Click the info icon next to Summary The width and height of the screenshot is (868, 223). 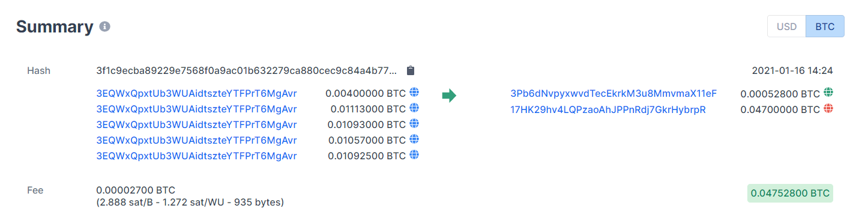click(x=105, y=27)
